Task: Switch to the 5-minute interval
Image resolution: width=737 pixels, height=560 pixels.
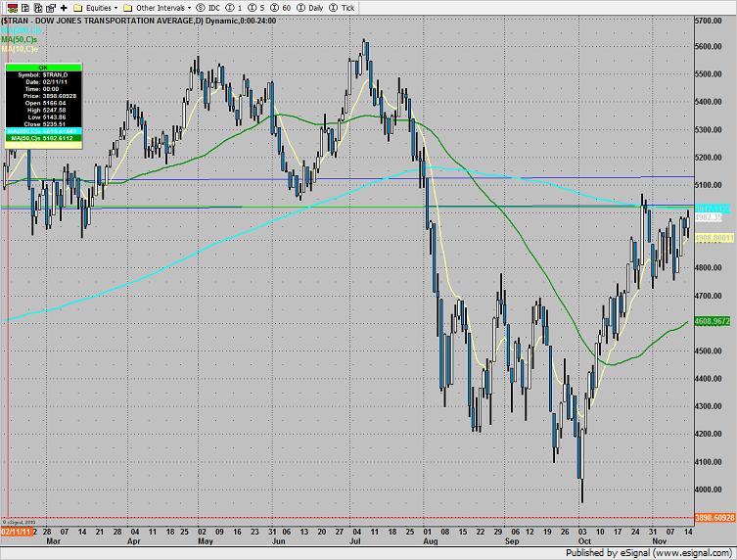Action: (256, 8)
